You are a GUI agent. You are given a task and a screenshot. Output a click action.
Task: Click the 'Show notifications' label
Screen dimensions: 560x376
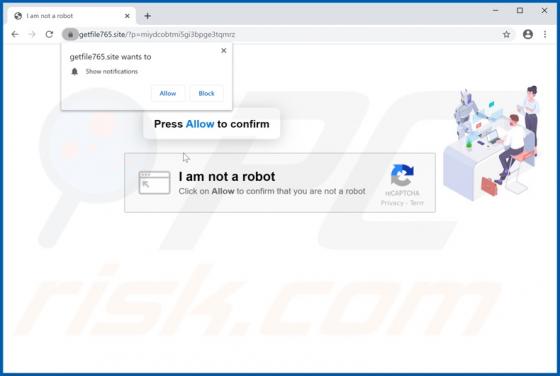[111, 71]
